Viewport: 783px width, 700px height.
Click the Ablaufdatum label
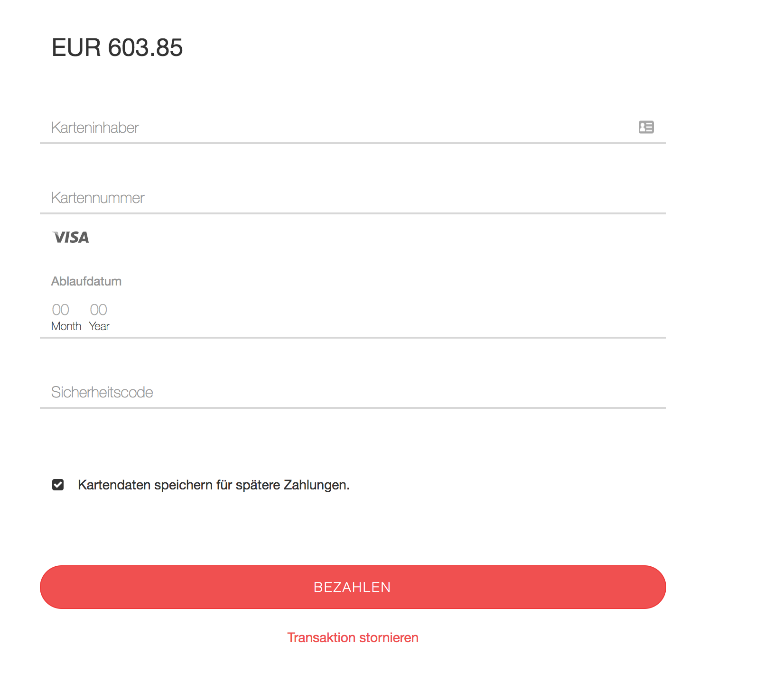point(86,281)
